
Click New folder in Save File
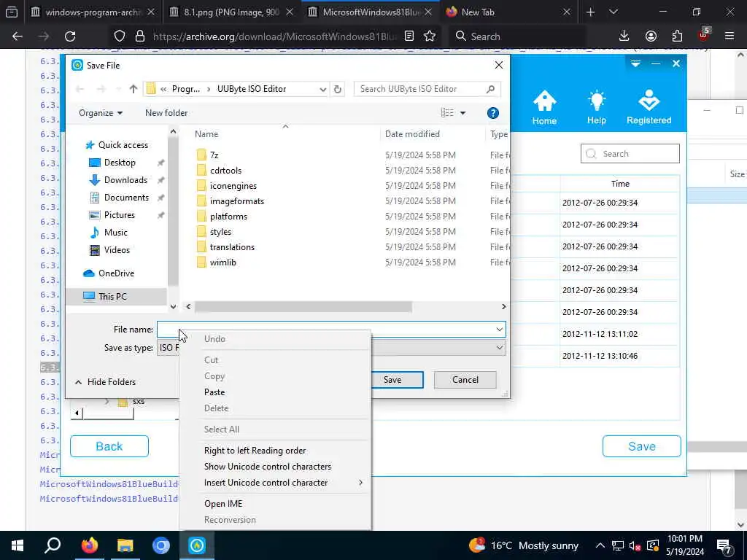166,113
